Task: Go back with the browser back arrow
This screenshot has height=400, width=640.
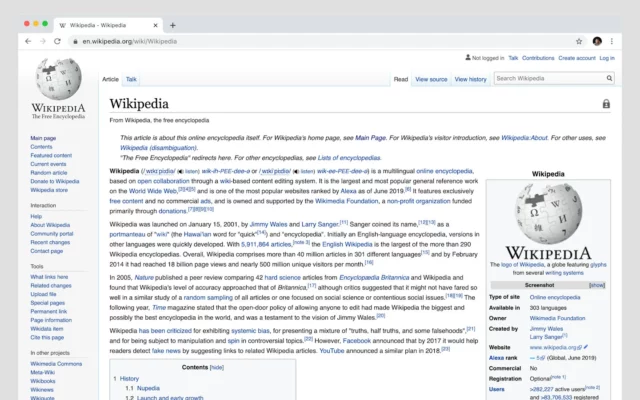Action: pyautogui.click(x=28, y=41)
